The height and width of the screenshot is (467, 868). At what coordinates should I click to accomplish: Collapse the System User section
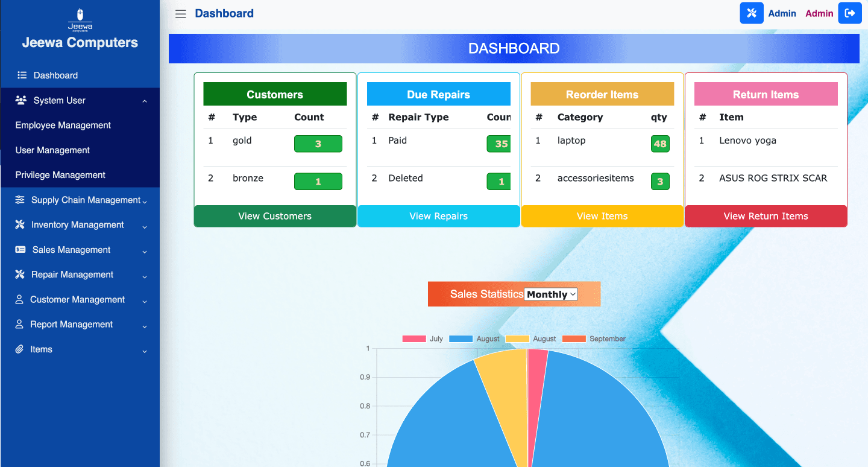pyautogui.click(x=60, y=100)
